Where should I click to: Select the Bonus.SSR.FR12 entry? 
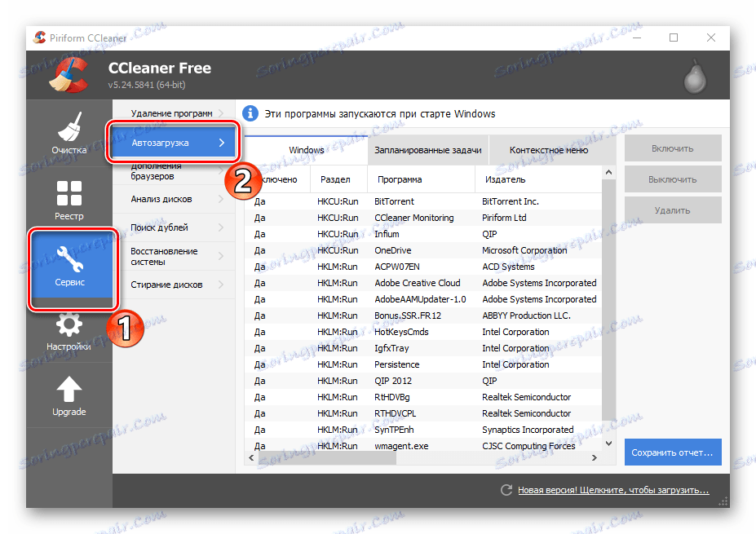[x=423, y=316]
